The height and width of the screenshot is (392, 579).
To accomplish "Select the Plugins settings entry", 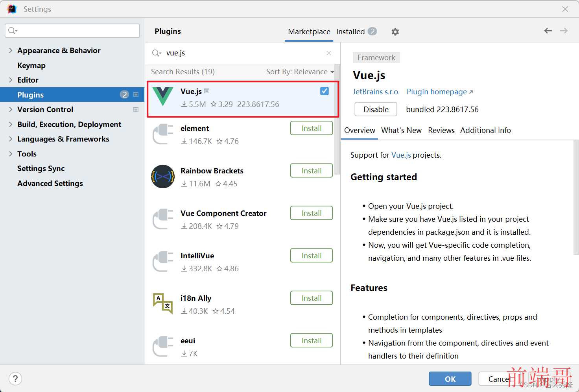I will 72,95.
